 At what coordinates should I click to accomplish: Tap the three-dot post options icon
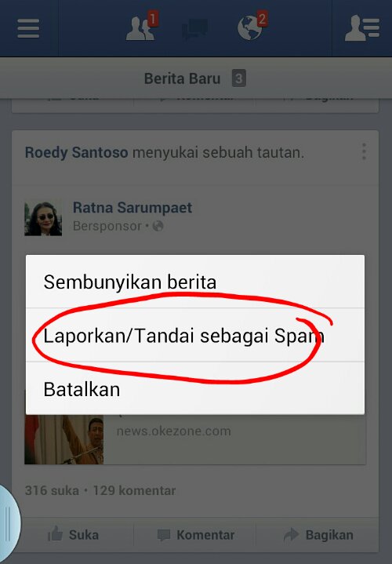click(x=364, y=151)
